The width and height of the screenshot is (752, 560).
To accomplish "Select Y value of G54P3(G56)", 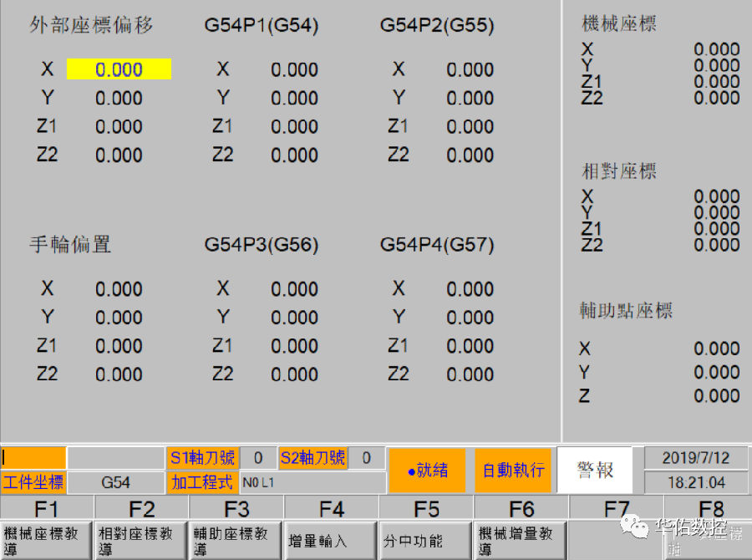I will tap(294, 318).
